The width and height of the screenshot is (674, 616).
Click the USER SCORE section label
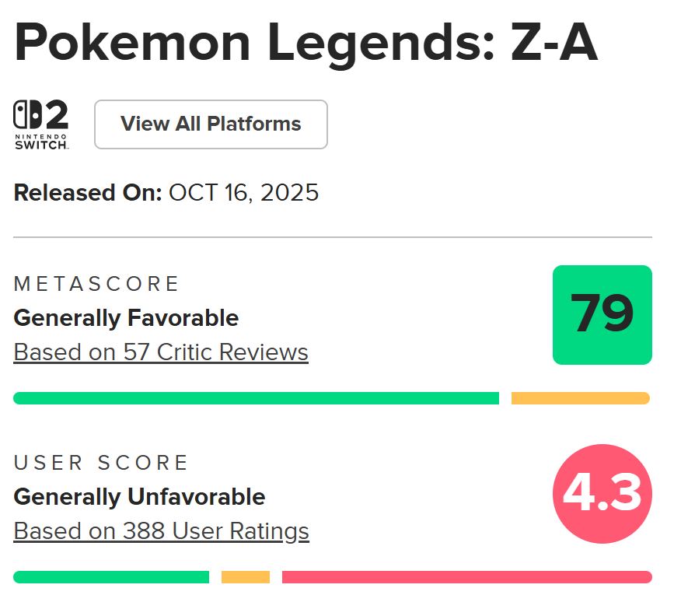pos(102,463)
